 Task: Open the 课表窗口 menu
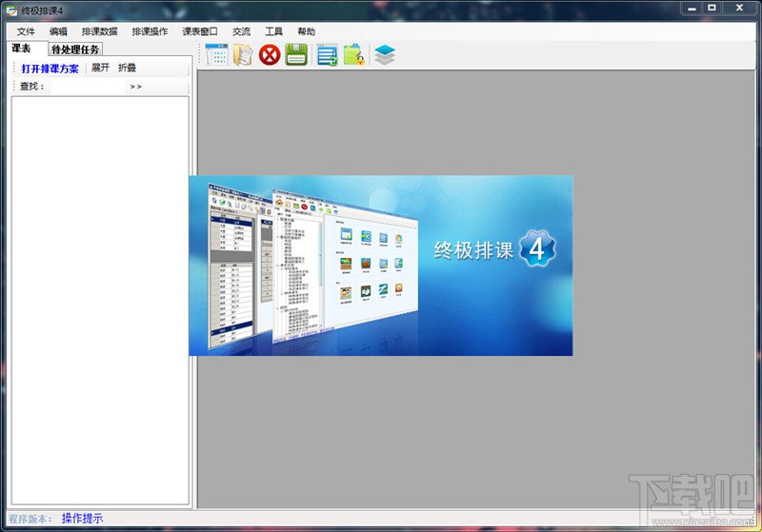(200, 31)
